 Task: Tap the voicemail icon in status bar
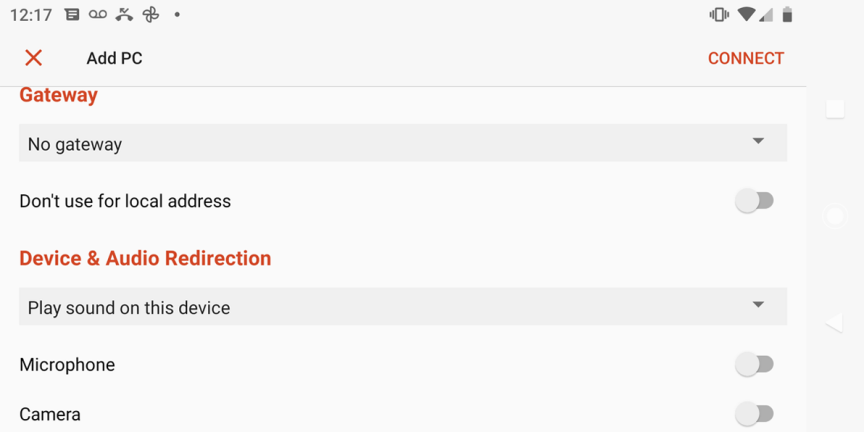(97, 15)
